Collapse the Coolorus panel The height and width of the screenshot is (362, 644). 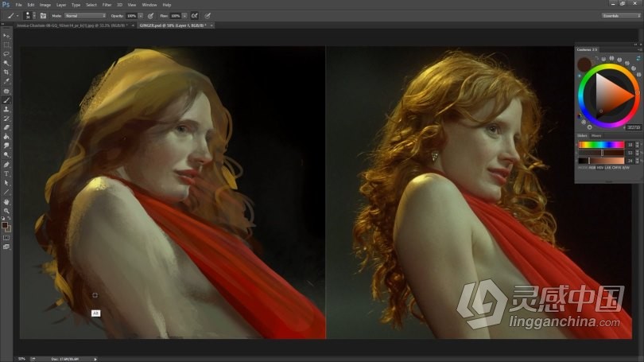tap(635, 45)
